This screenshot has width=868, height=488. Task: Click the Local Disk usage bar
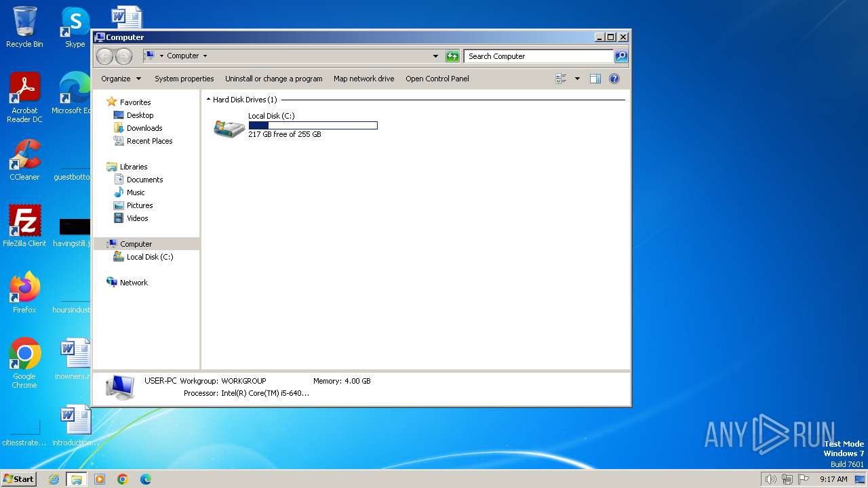coord(313,125)
